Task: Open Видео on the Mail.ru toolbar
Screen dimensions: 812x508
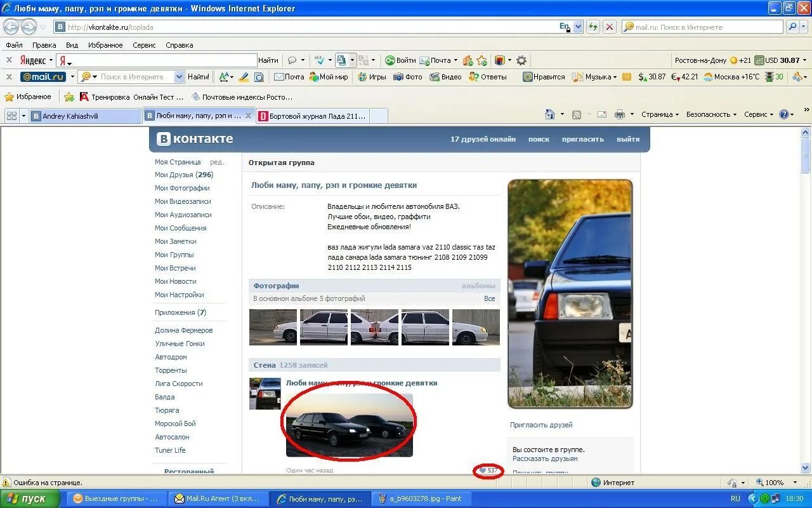Action: click(x=445, y=77)
